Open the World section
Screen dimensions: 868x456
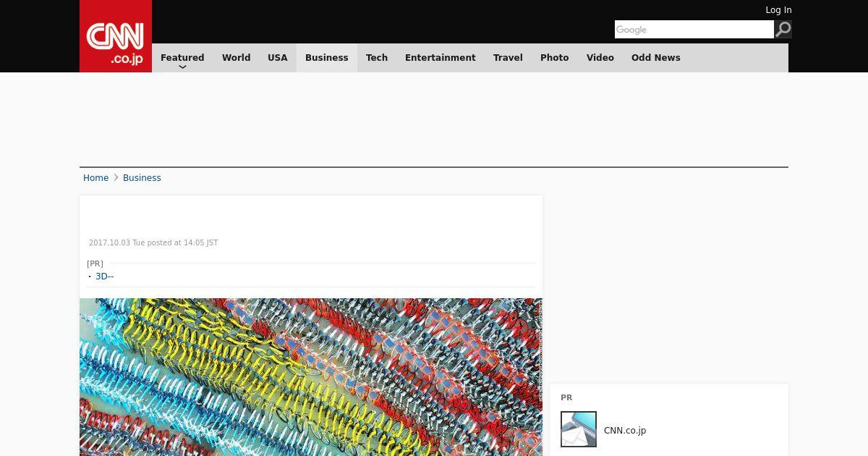[236, 58]
